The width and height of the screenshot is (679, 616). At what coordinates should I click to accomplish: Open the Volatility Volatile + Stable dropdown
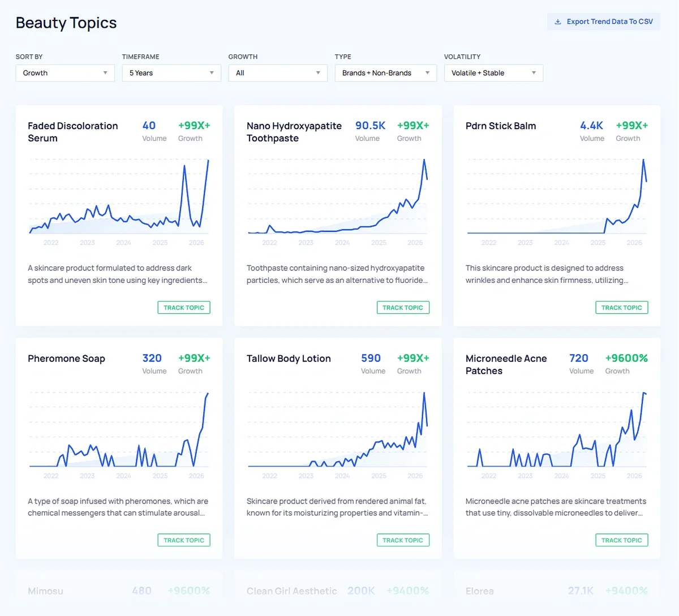(x=493, y=73)
